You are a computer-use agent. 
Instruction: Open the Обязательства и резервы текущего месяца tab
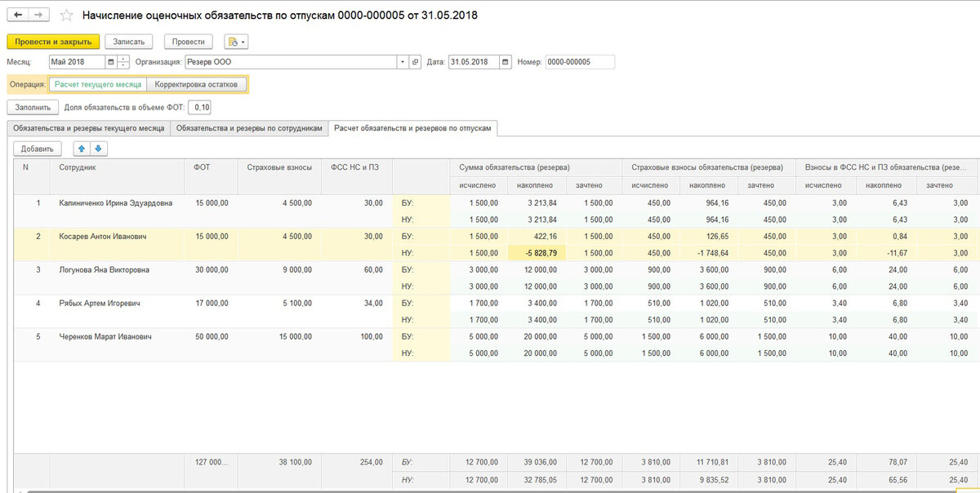(88, 128)
